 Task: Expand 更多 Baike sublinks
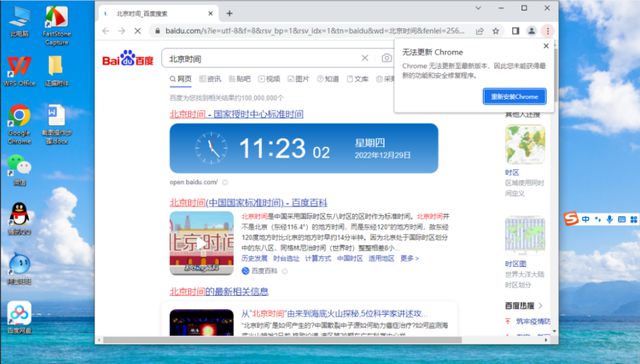[409, 258]
